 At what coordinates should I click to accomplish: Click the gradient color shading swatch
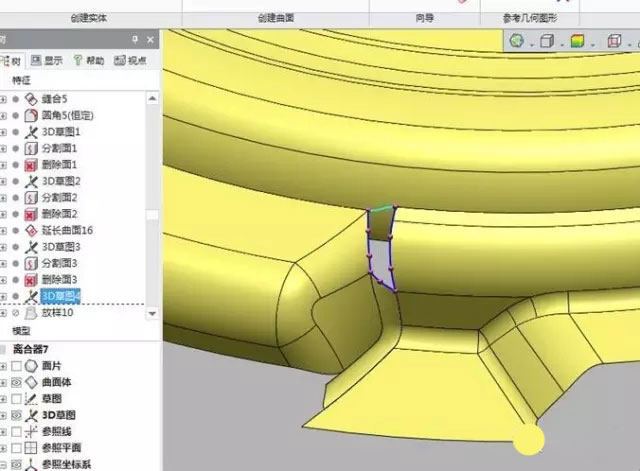click(x=577, y=42)
